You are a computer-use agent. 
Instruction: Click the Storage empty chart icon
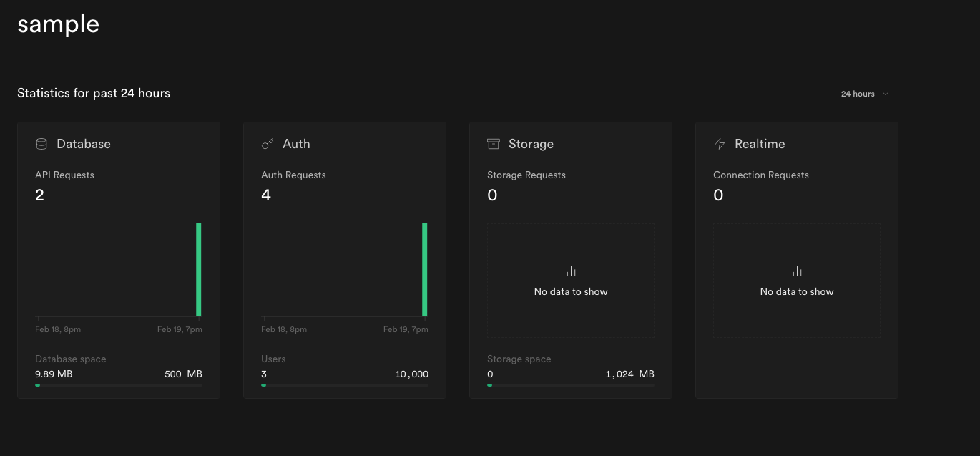click(x=571, y=271)
